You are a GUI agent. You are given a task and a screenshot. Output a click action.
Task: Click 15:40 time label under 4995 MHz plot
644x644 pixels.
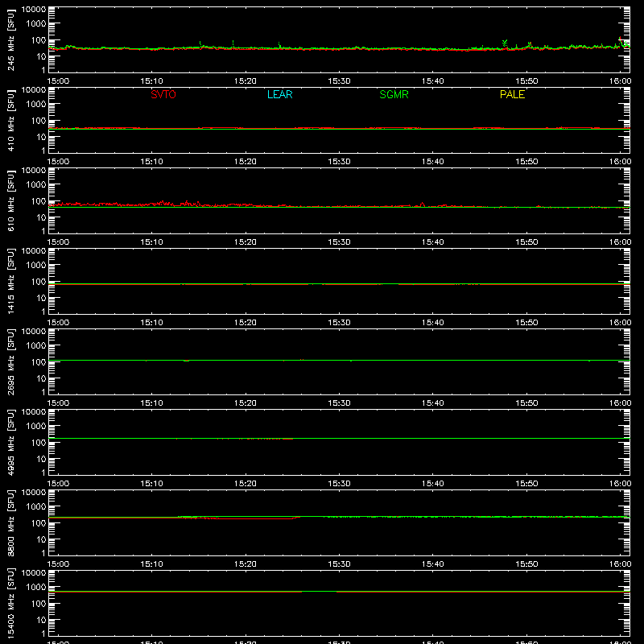tap(433, 484)
